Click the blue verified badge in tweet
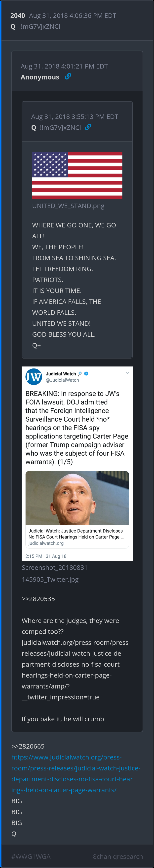154x868 pixels. pyautogui.click(x=86, y=374)
